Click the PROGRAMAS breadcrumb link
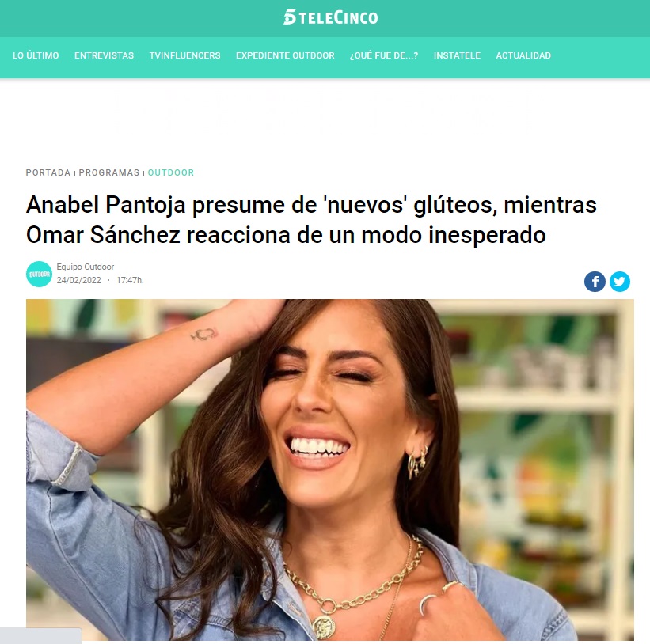The height and width of the screenshot is (644, 650). [x=109, y=172]
